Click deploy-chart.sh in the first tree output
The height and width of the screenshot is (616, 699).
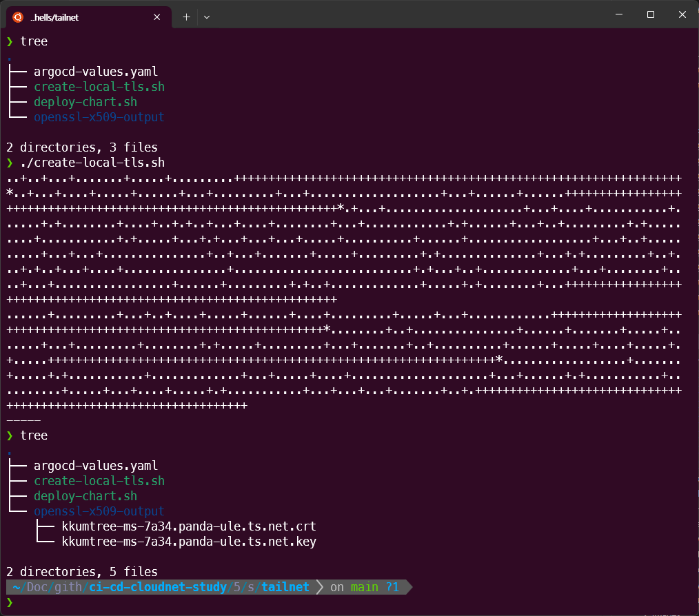85,102
